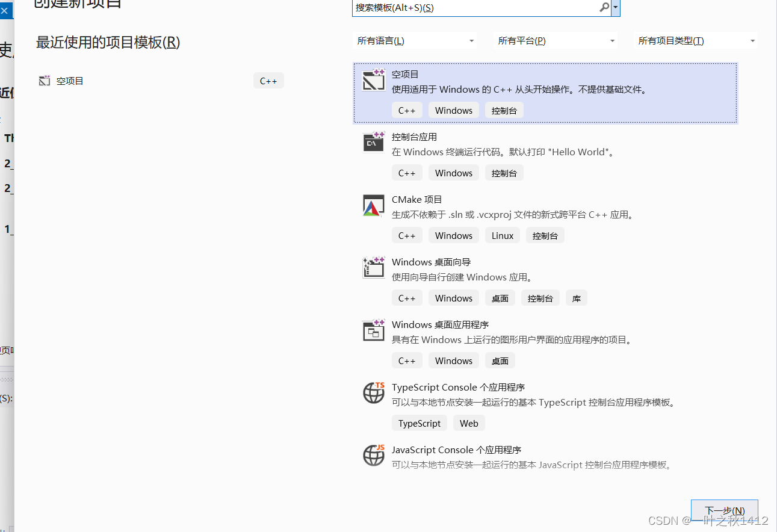Click 控制台 tag under 空项目 template

pos(504,111)
